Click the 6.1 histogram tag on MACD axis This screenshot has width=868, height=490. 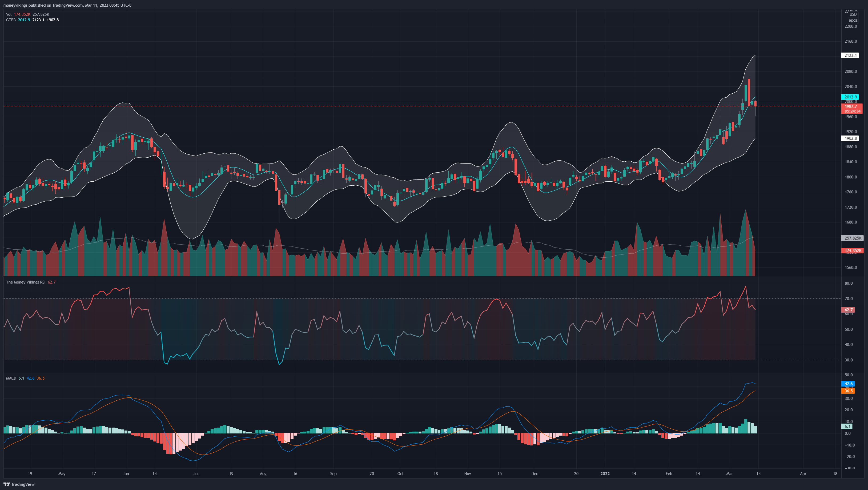pos(847,426)
